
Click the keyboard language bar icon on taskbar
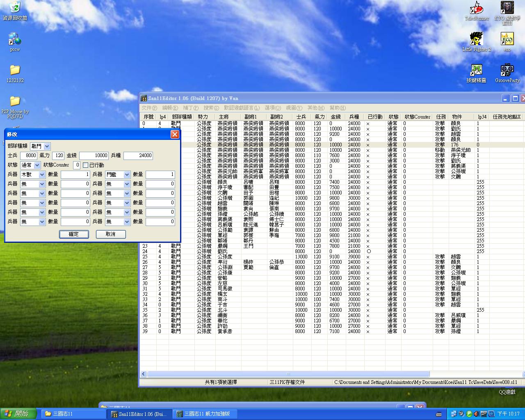point(439,414)
